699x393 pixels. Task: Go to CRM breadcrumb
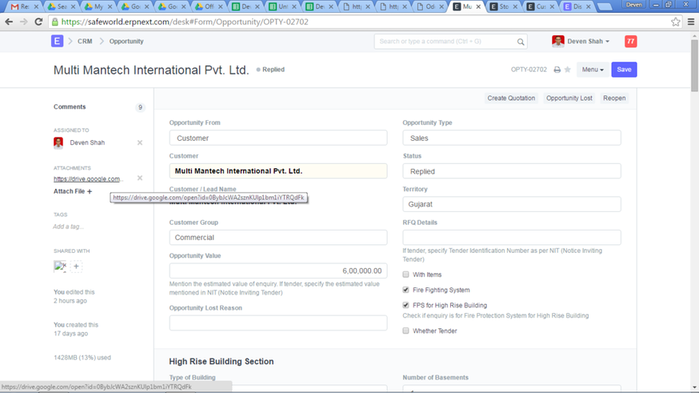click(85, 41)
